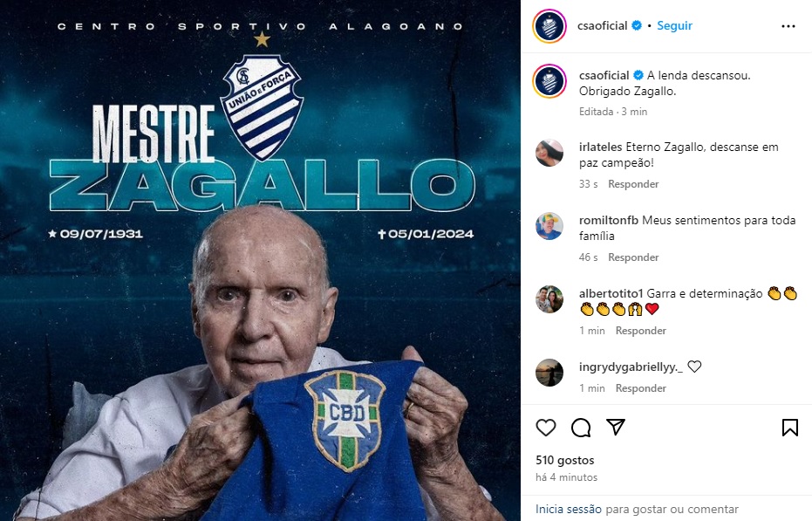The height and width of the screenshot is (521, 812).
Task: Like ingrydygabriellyy._ comment with small heart
Action: [694, 367]
